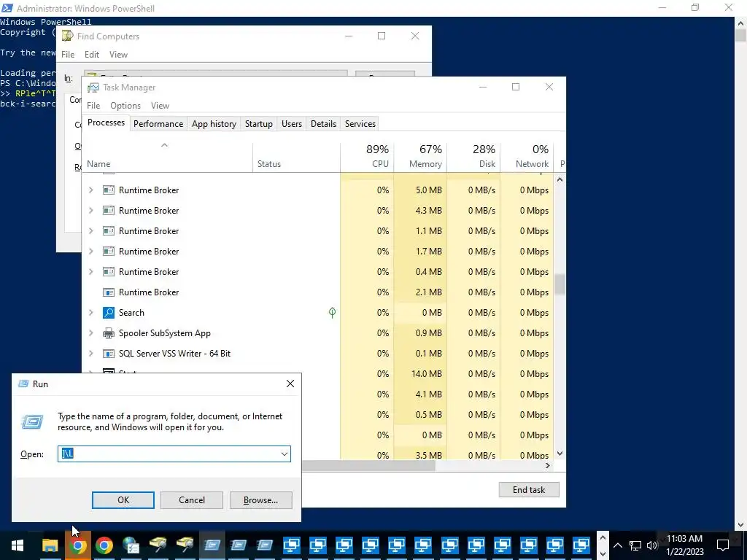Click Cancel in the Run dialog
Screen dimensions: 747x560
[x=192, y=500]
